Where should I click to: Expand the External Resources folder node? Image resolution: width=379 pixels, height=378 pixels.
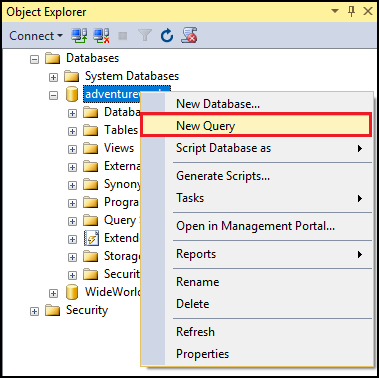(x=72, y=167)
